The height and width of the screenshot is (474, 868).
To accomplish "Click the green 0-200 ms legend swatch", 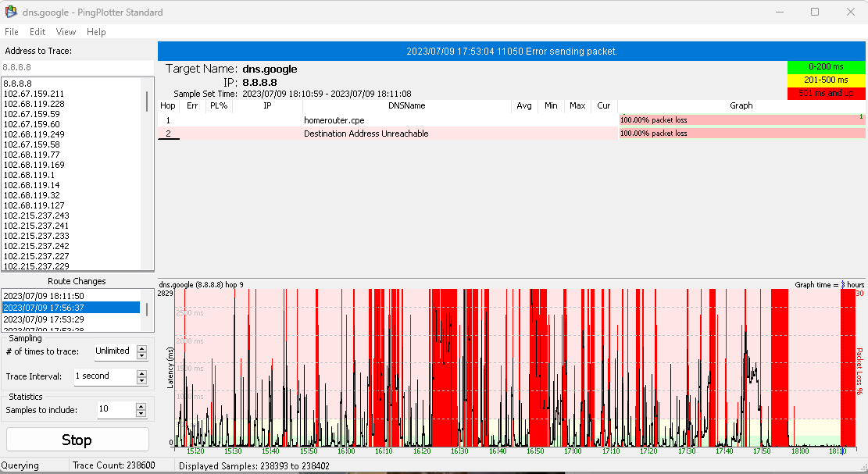I will click(826, 67).
